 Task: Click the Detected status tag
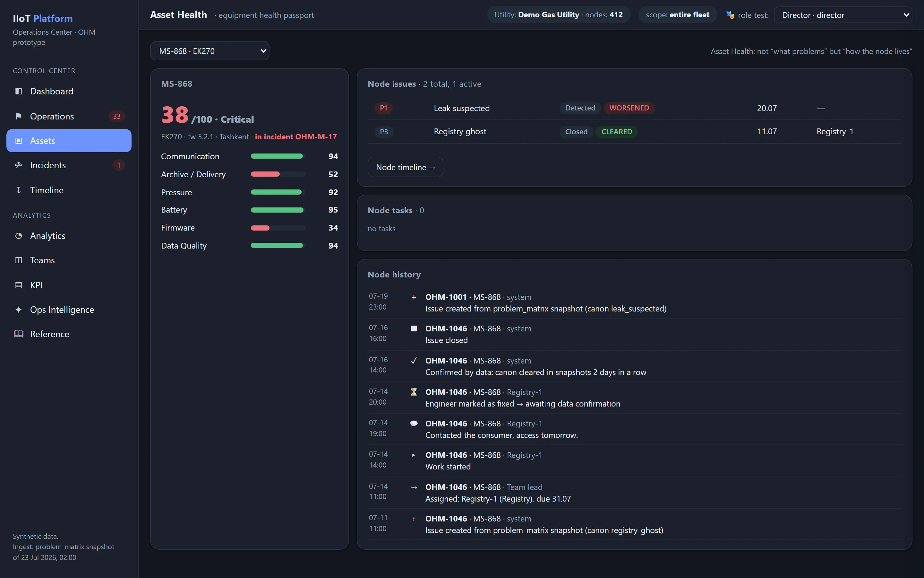click(580, 108)
